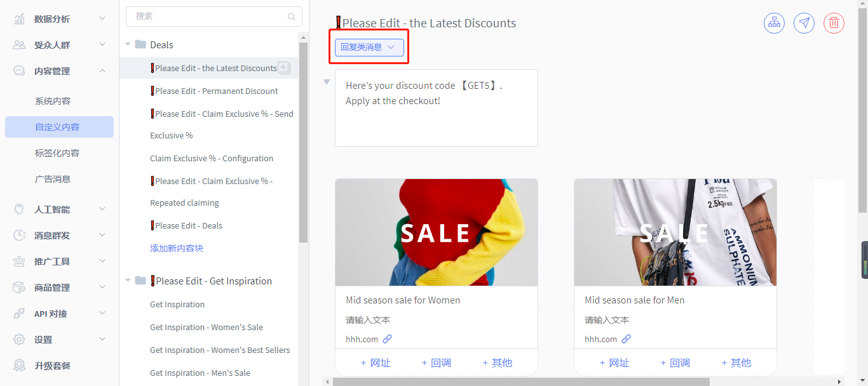Select Please Edit - Deals block
This screenshot has width=868, height=386.
(x=186, y=225)
